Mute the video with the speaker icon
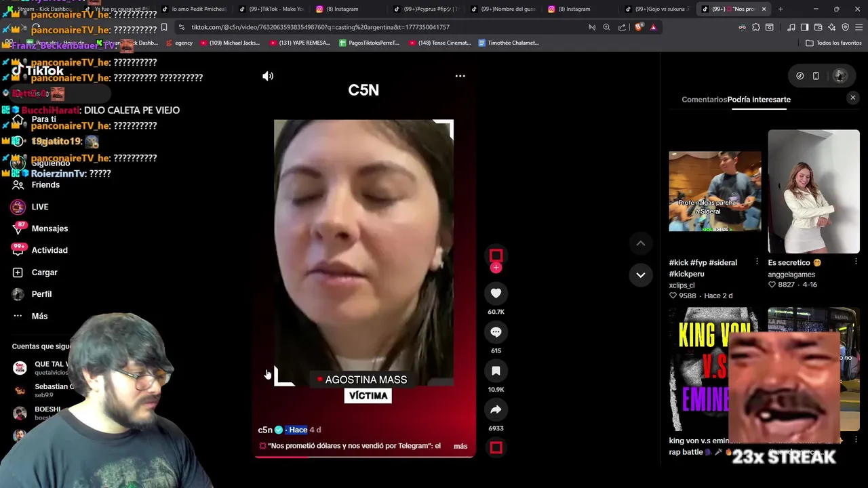This screenshot has height=488, width=868. coord(268,76)
